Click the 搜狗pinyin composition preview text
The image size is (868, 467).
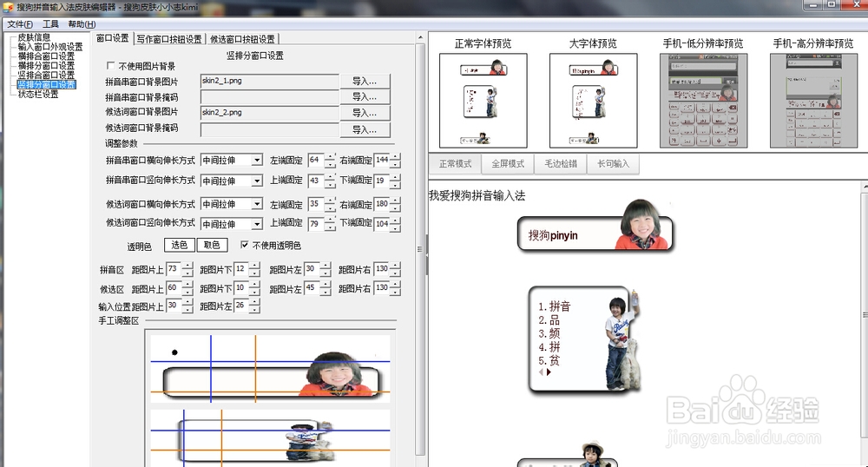tap(553, 235)
